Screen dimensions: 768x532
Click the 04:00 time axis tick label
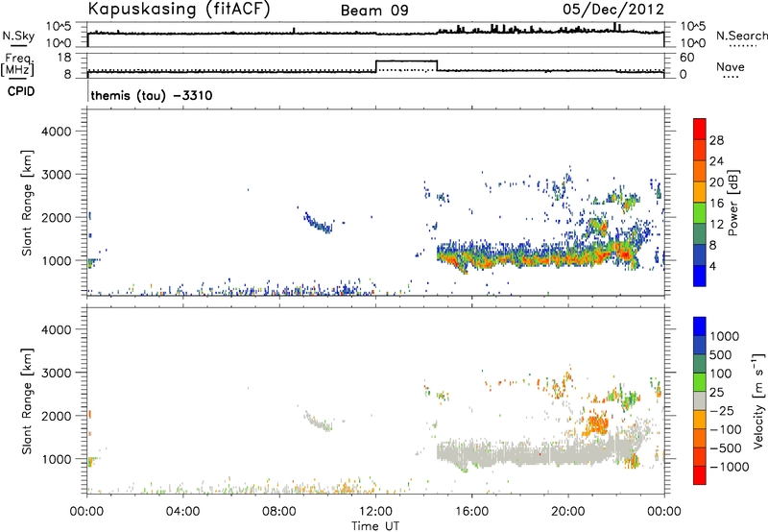pyautogui.click(x=183, y=512)
